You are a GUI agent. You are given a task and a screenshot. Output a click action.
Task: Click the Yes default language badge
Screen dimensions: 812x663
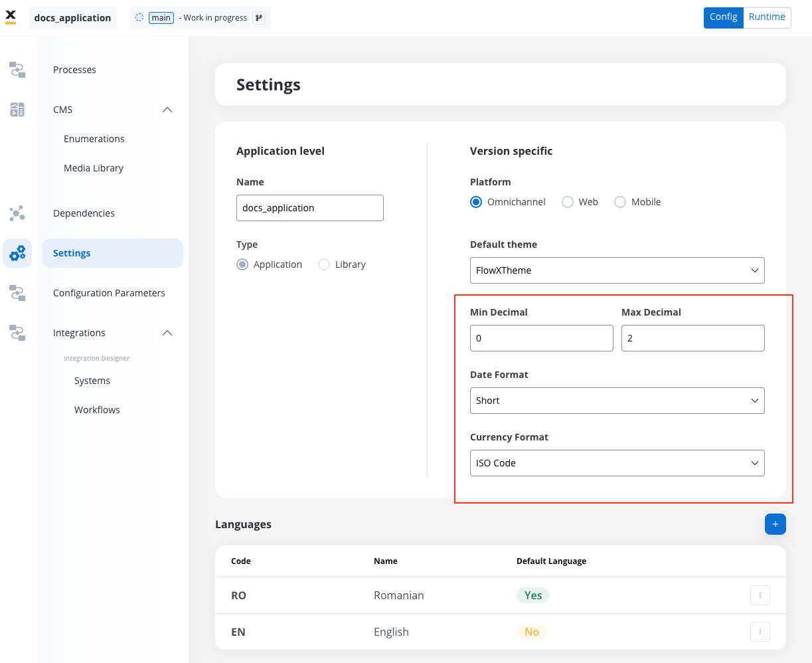533,595
